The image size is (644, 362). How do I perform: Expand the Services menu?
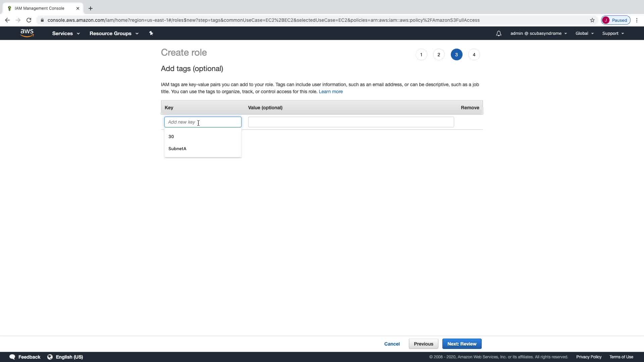[66, 34]
